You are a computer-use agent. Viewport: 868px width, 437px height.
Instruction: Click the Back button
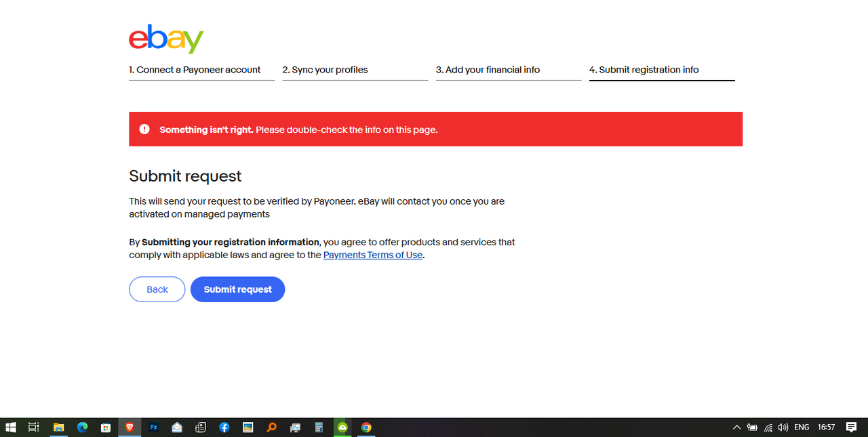click(157, 289)
